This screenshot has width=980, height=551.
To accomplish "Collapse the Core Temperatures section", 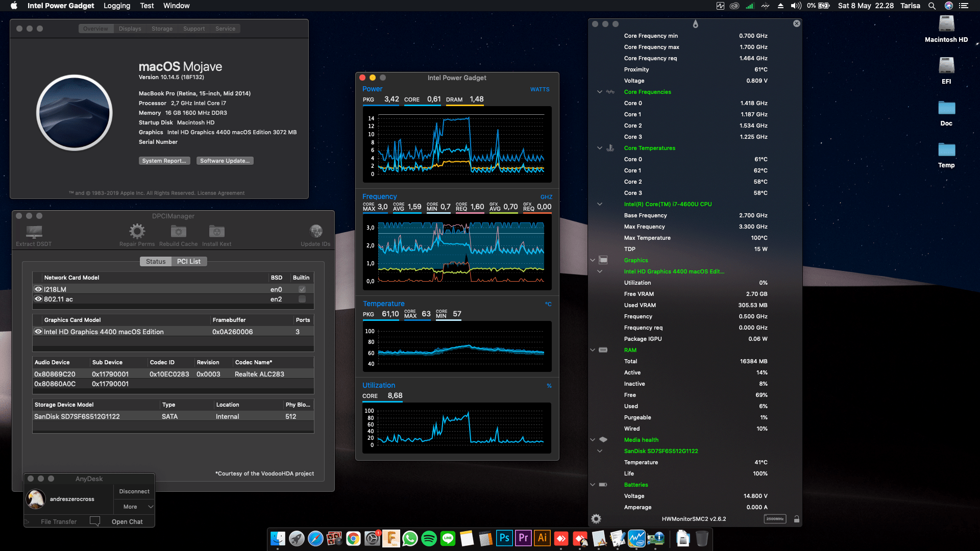I will coord(600,148).
